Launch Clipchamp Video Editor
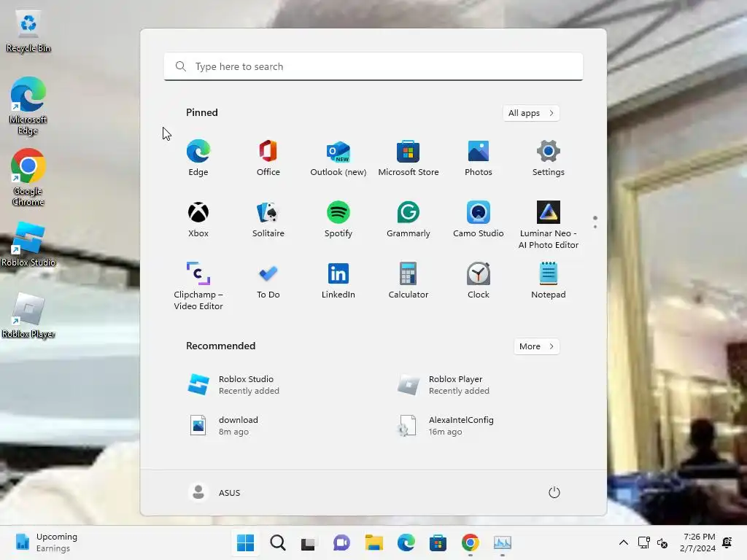 coord(198,286)
